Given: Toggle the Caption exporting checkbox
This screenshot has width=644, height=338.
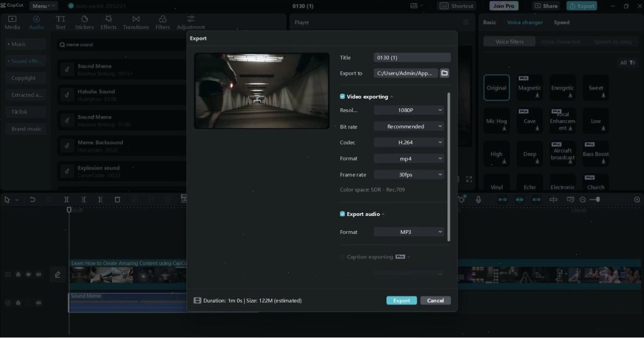Looking at the screenshot, I should click(x=342, y=257).
